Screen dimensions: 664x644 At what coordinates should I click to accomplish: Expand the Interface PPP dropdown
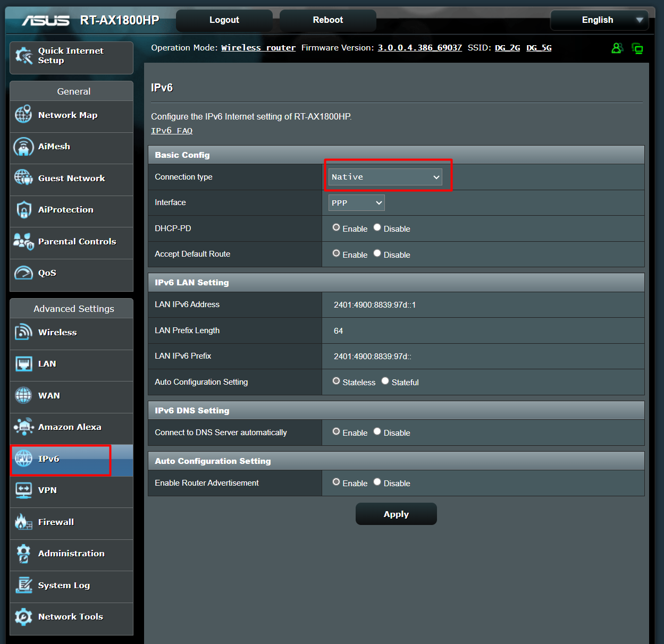click(356, 202)
